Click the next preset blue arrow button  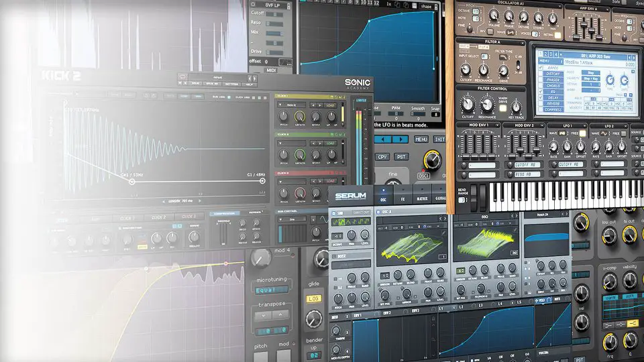400,139
